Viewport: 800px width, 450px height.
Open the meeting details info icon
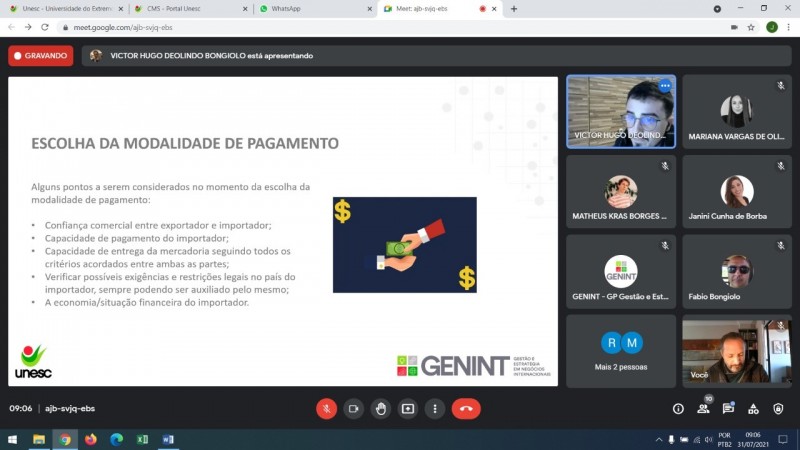[x=678, y=408]
